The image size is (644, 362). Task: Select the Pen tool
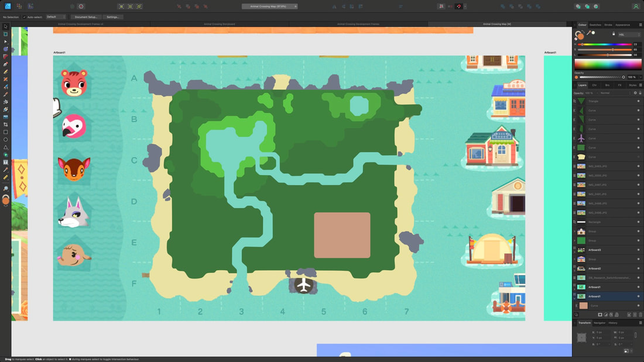click(x=5, y=64)
